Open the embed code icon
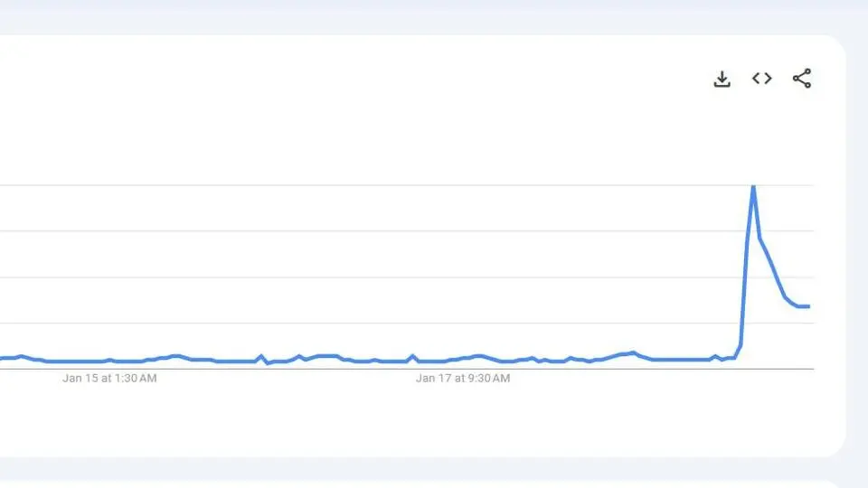The height and width of the screenshot is (488, 868). [x=761, y=79]
